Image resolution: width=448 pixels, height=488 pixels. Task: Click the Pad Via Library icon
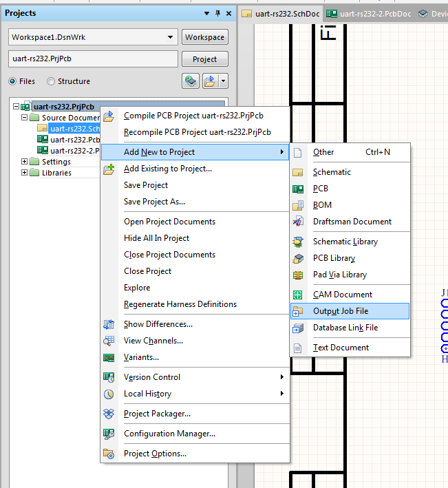point(298,275)
